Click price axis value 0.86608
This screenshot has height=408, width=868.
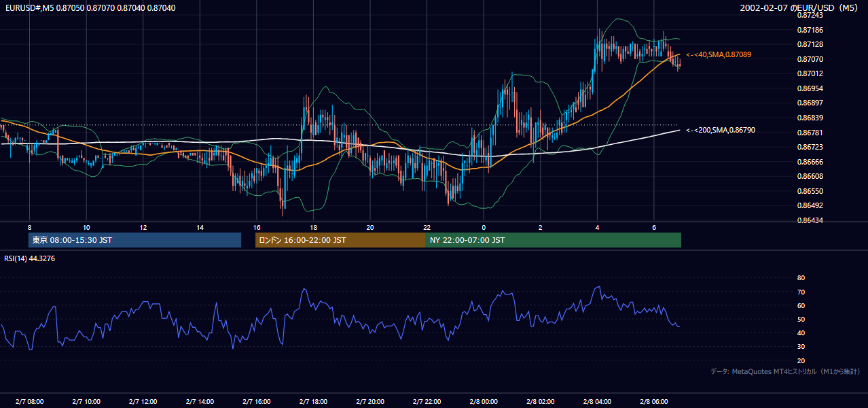pos(810,177)
